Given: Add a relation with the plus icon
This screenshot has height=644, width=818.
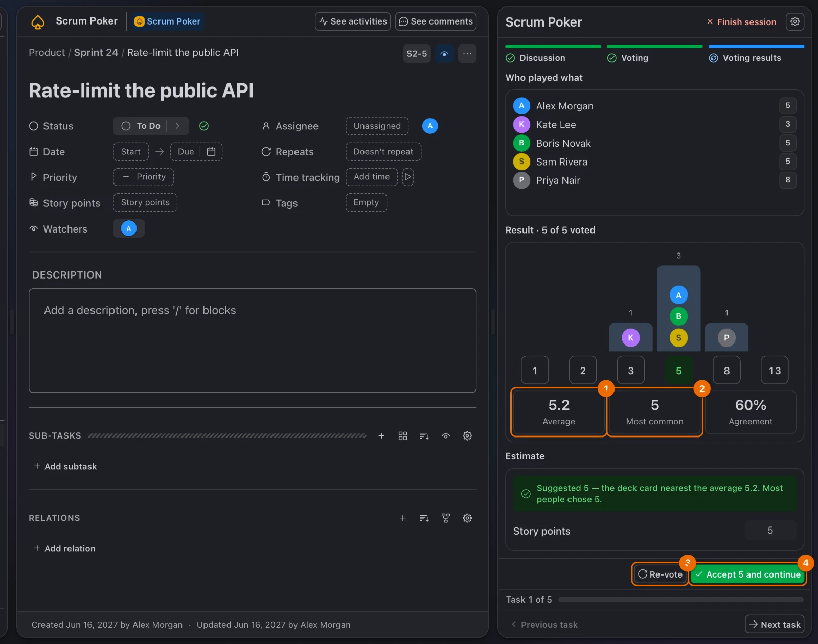Looking at the screenshot, I should [403, 518].
